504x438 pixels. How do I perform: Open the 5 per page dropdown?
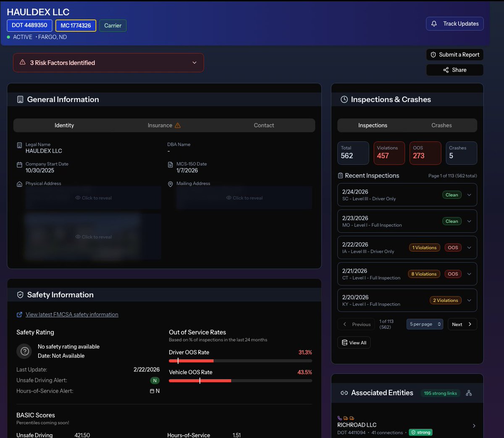[425, 324]
